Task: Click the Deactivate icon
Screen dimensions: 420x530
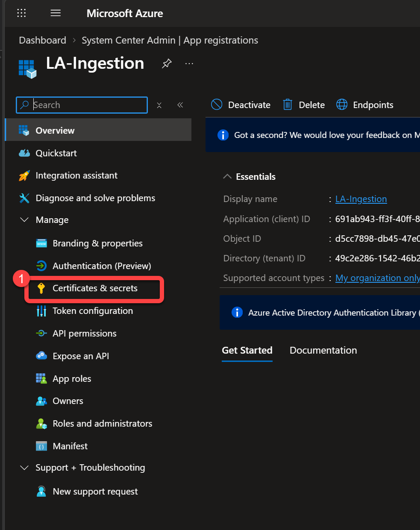Action: point(217,105)
